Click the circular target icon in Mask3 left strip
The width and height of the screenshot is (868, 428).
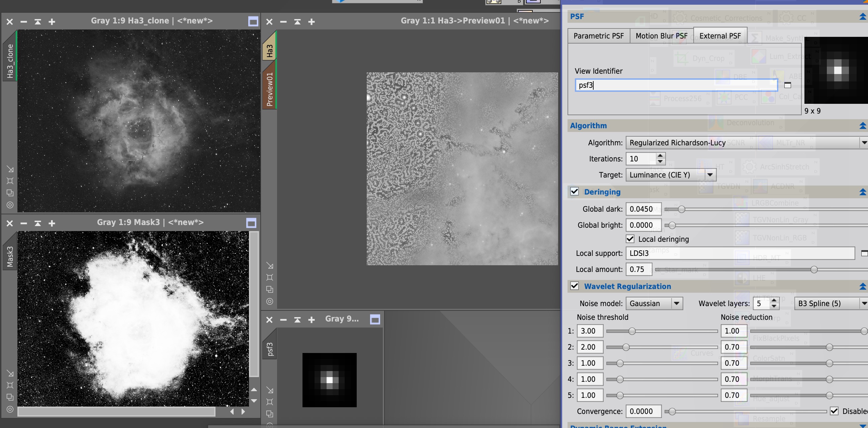tap(10, 410)
